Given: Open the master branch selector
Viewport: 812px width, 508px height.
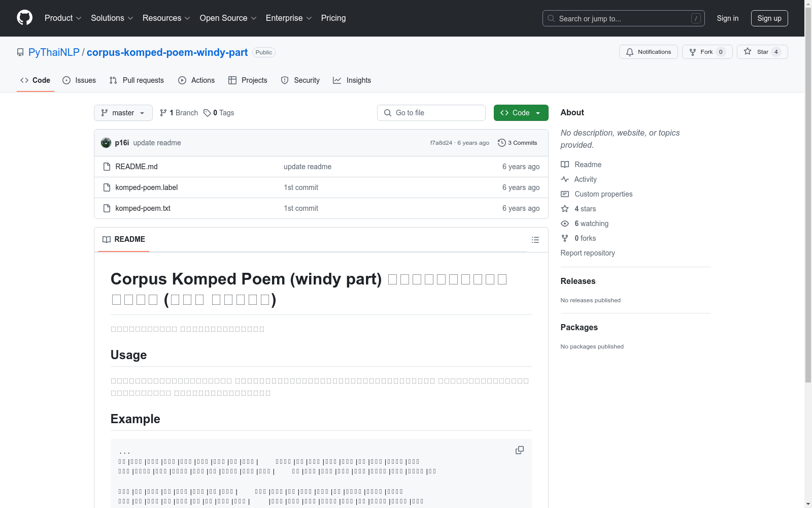Looking at the screenshot, I should [x=123, y=113].
